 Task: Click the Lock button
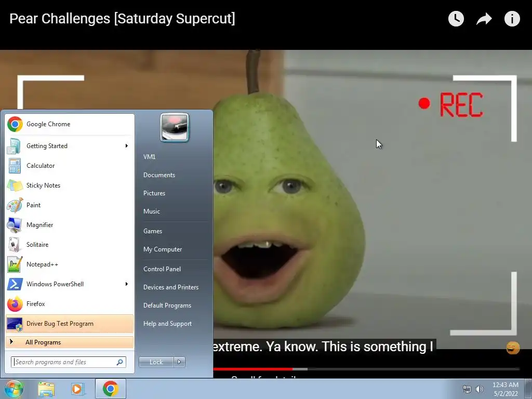click(x=156, y=362)
